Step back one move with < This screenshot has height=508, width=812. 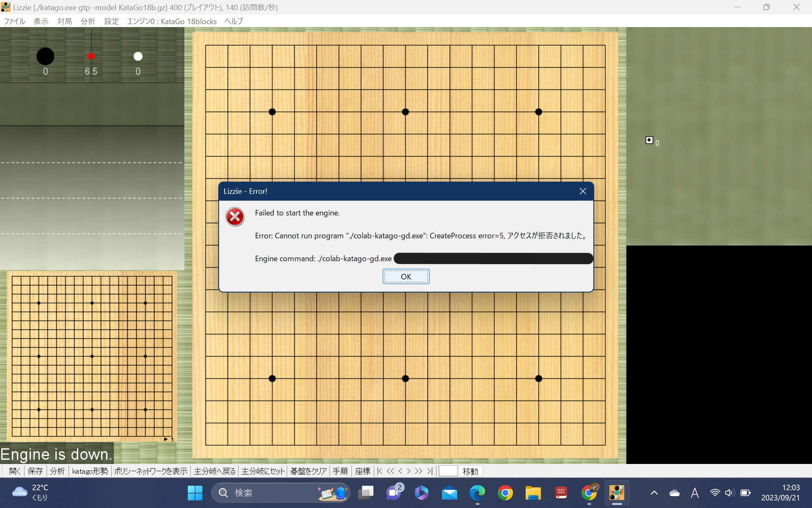[x=401, y=471]
